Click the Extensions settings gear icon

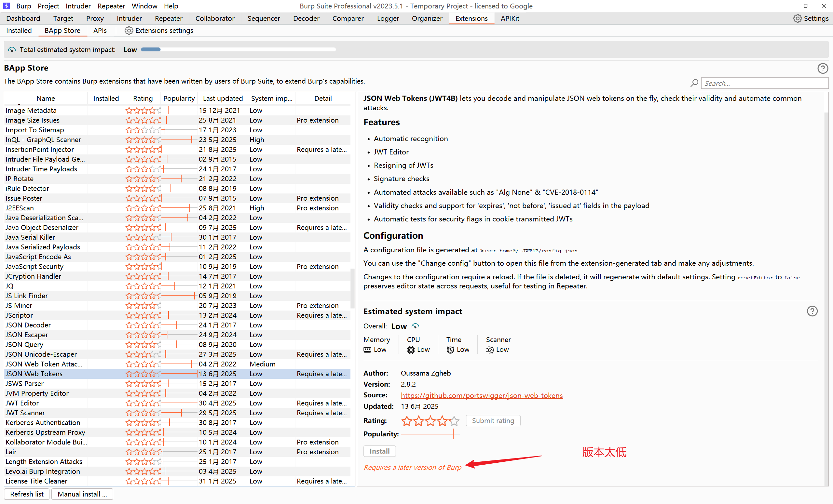click(x=129, y=30)
